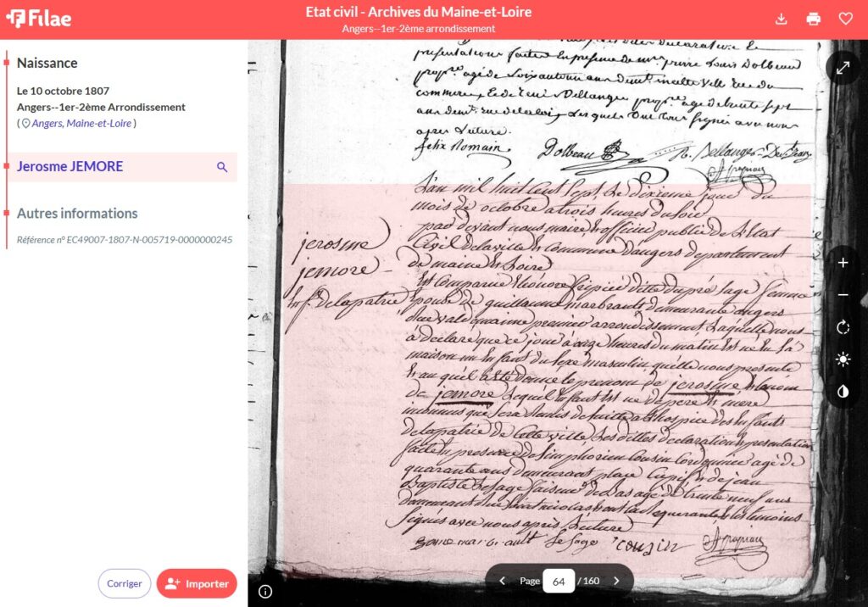Click the Corriger button
This screenshot has height=607, width=868.
point(125,583)
